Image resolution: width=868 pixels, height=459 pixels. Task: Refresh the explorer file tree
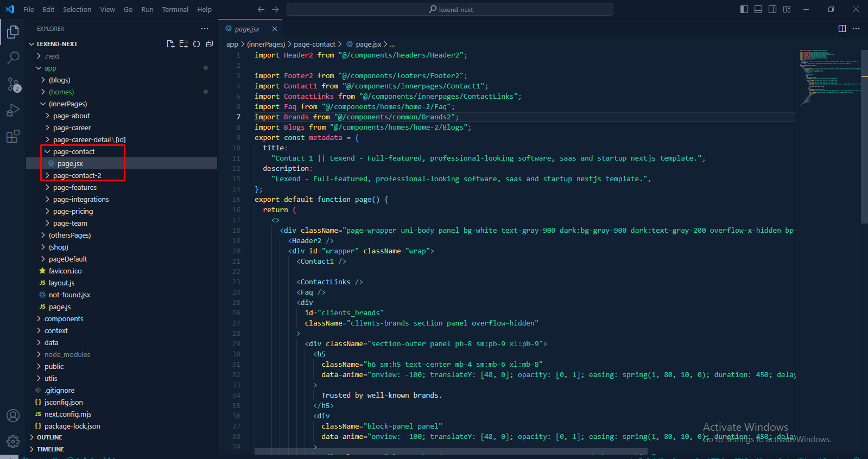[x=197, y=44]
